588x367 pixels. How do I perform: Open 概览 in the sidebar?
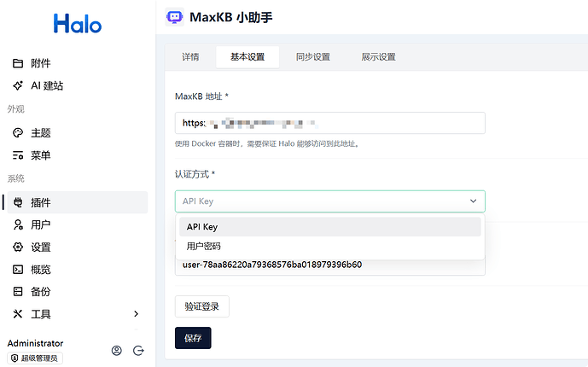pyautogui.click(x=78, y=270)
